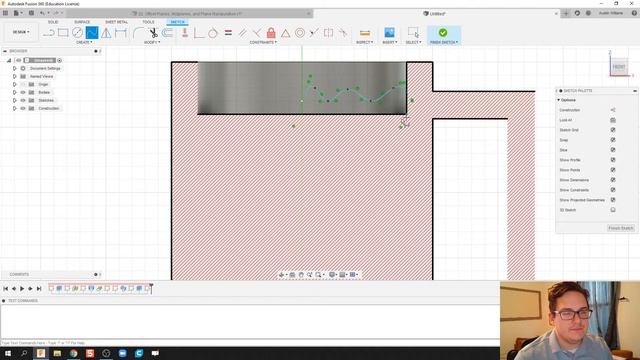Open the data panel grid icon
Screen dimensions: 640x360
5,13
